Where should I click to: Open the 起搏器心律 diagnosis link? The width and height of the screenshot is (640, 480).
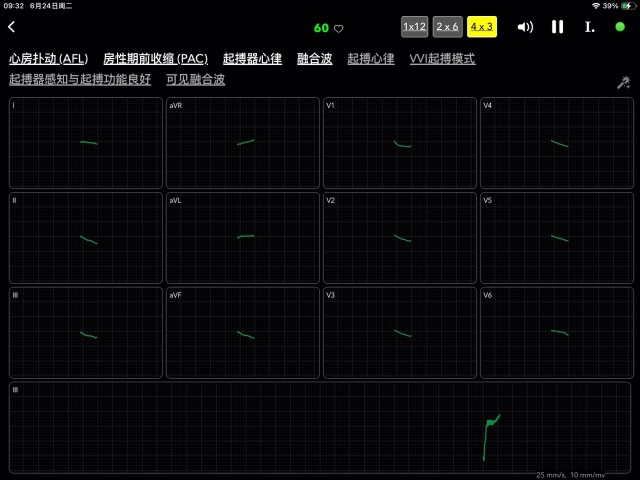[252, 59]
